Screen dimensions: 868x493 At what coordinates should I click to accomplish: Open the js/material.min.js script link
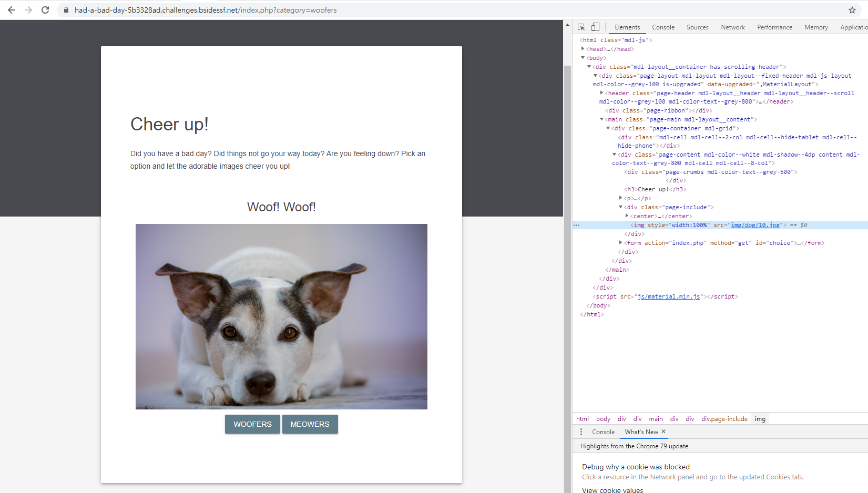click(x=668, y=296)
